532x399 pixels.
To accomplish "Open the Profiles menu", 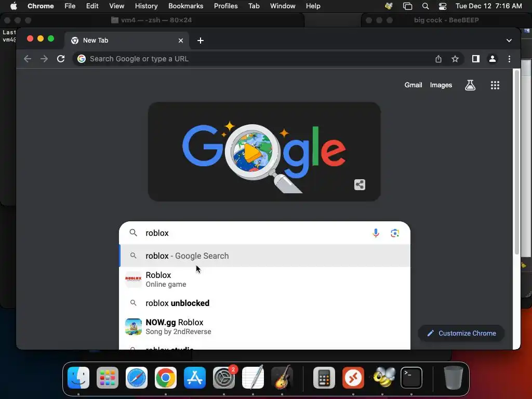I will click(225, 6).
